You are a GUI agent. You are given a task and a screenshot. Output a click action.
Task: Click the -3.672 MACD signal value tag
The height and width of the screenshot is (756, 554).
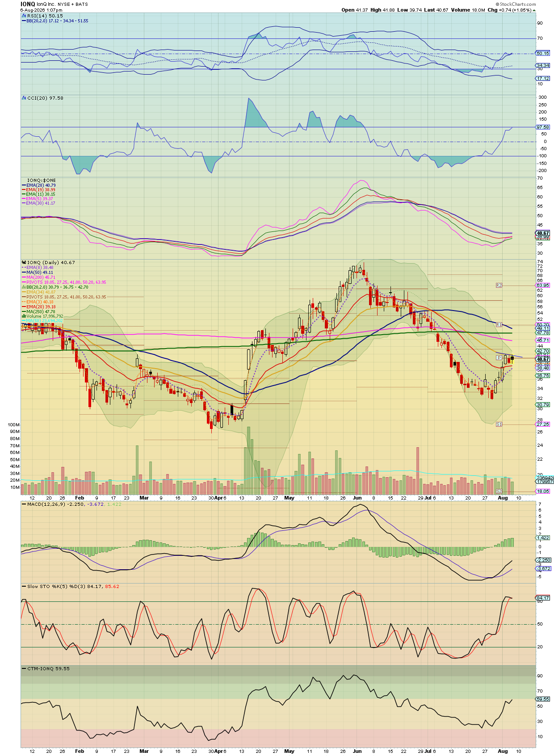544,568
